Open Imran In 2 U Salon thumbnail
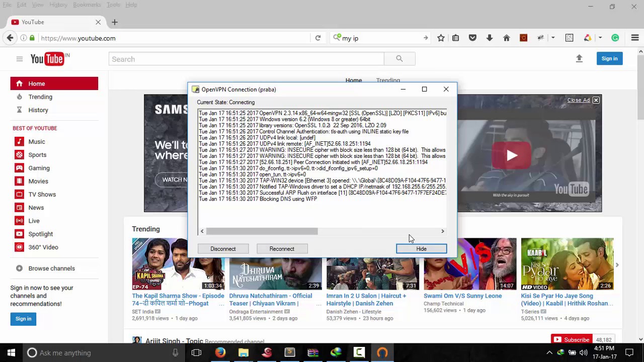 click(x=373, y=264)
